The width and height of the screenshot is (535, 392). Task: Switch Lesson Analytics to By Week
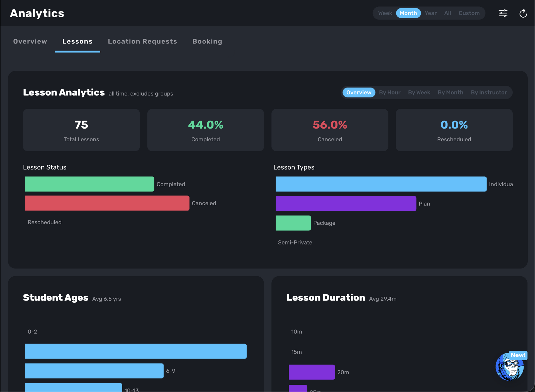pos(419,92)
